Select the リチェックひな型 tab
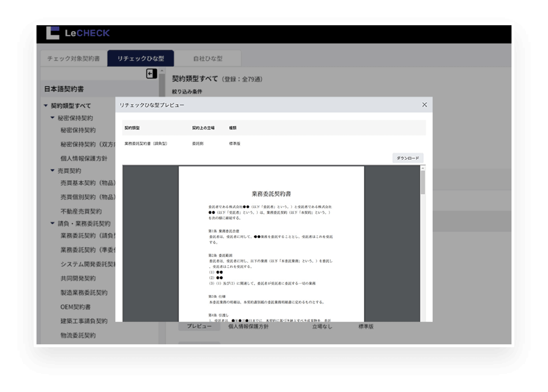Screen dimensions: 548x392 [141, 58]
